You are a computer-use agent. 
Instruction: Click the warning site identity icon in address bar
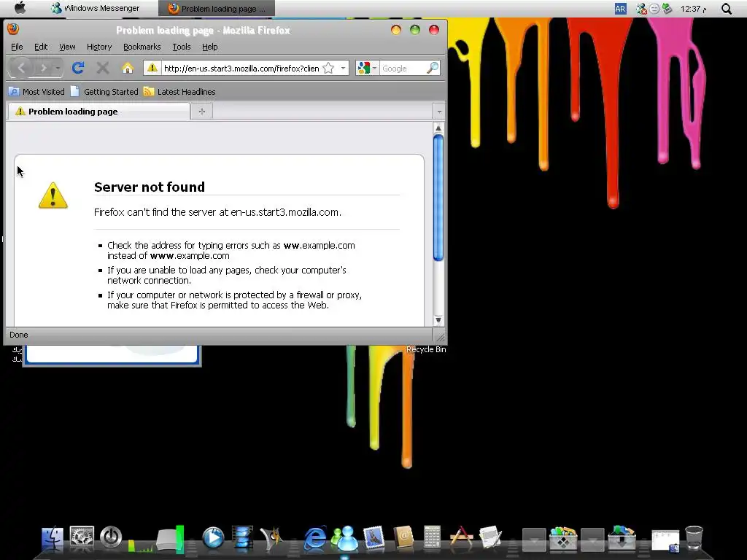[152, 68]
